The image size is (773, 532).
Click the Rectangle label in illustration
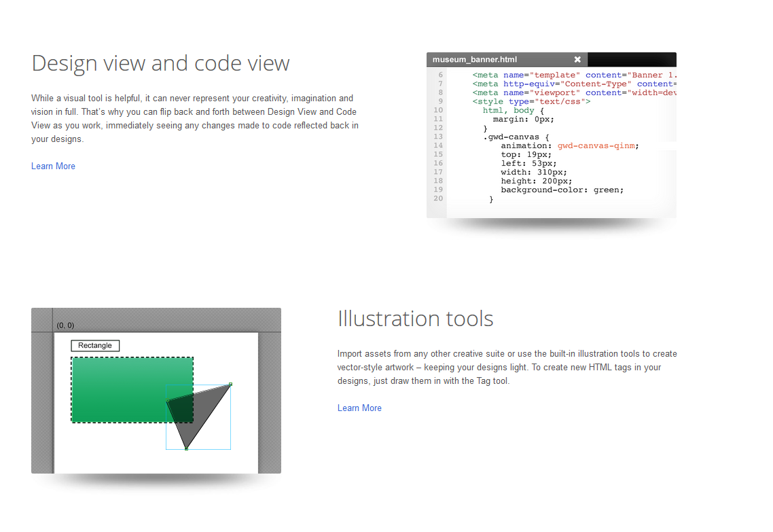[x=95, y=346]
